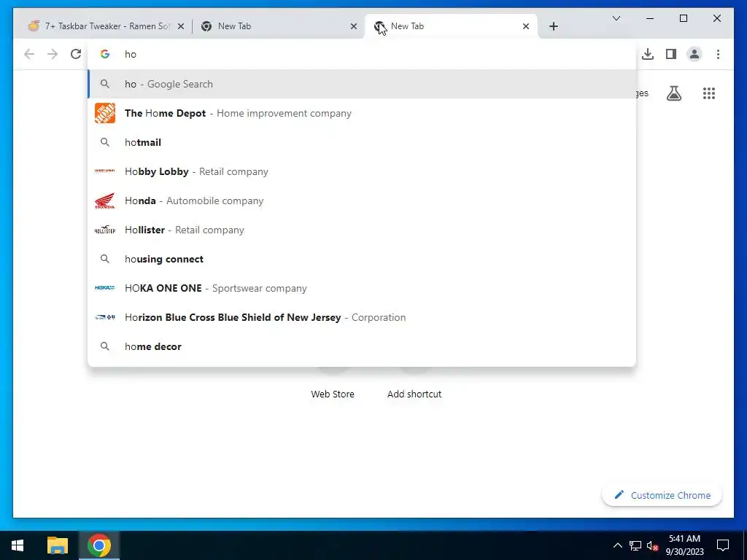
Task: Open the Chrome profile avatar
Action: [x=694, y=54]
